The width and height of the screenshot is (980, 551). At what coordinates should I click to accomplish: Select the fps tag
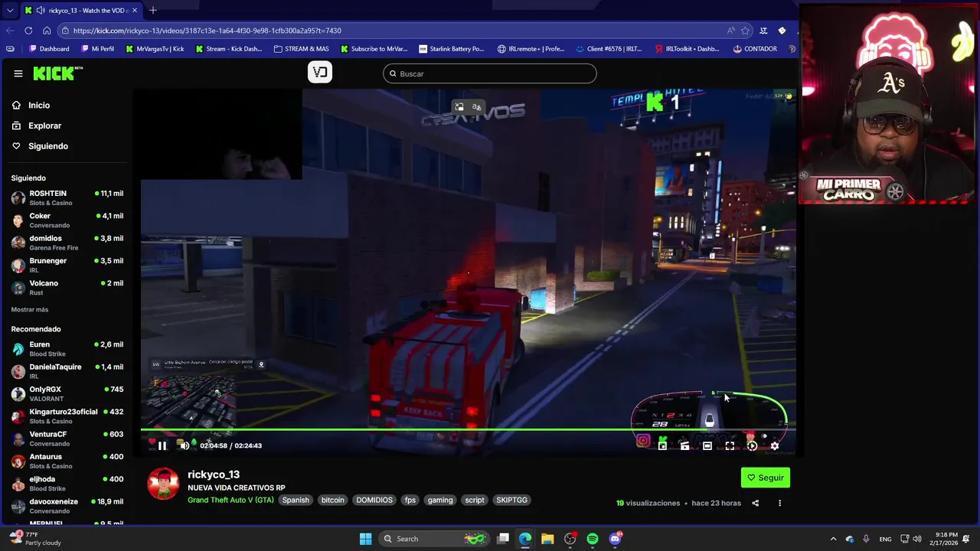click(410, 500)
